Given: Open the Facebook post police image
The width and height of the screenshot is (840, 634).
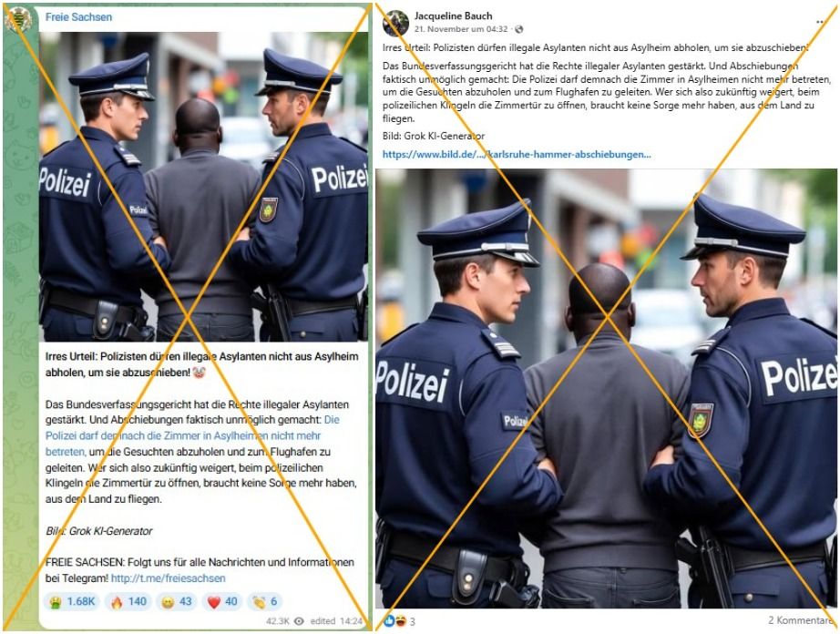Looking at the screenshot, I should (606, 389).
